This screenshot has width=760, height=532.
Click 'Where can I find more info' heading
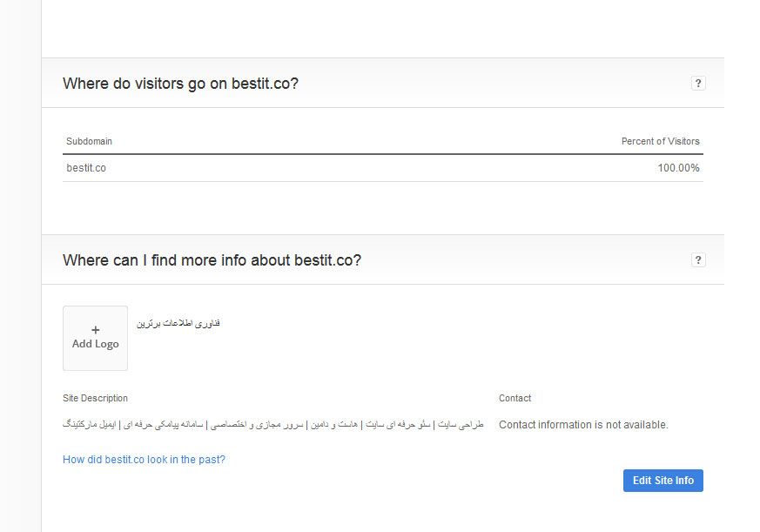pos(212,260)
